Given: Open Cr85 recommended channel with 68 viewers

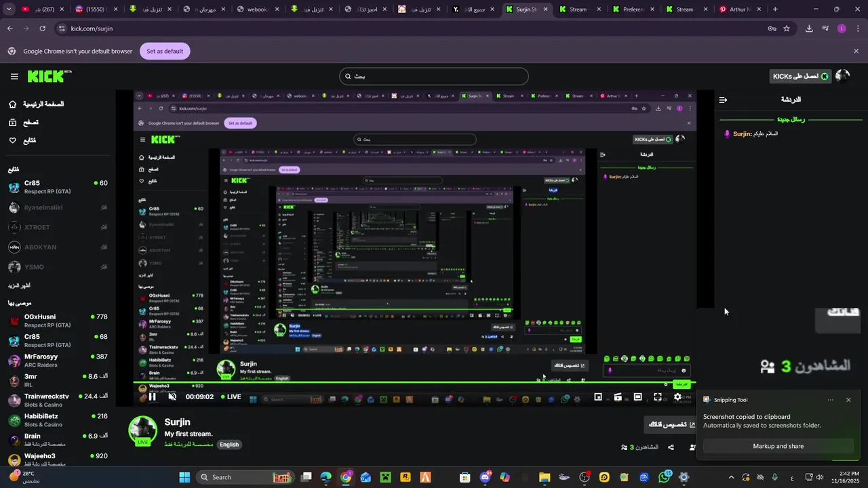Looking at the screenshot, I should 58,340.
